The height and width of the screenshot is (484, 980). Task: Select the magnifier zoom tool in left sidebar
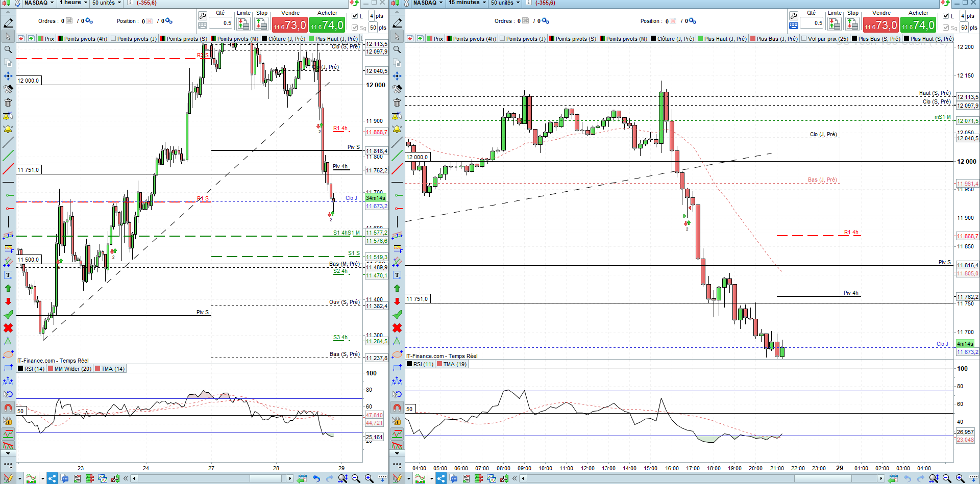[x=8, y=49]
